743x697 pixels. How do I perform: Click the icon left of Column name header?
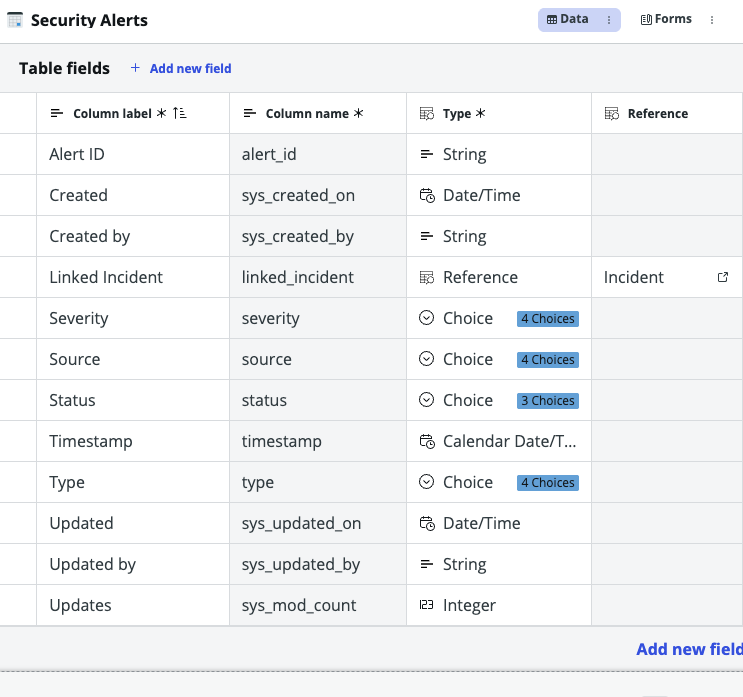coord(249,113)
